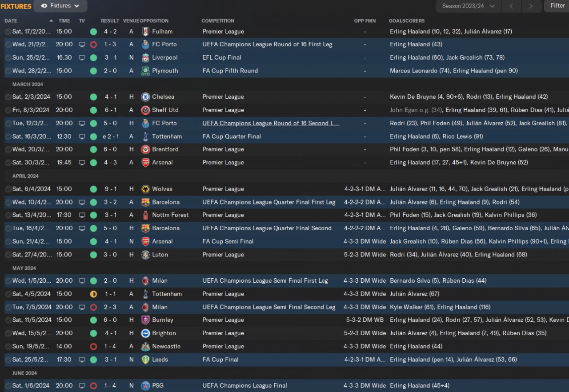Click the Milan name in Semi Final Second Leg row

point(160,307)
